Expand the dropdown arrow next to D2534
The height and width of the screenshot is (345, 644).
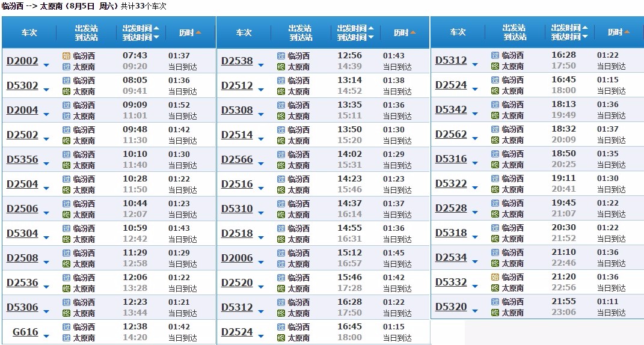pyautogui.click(x=475, y=261)
